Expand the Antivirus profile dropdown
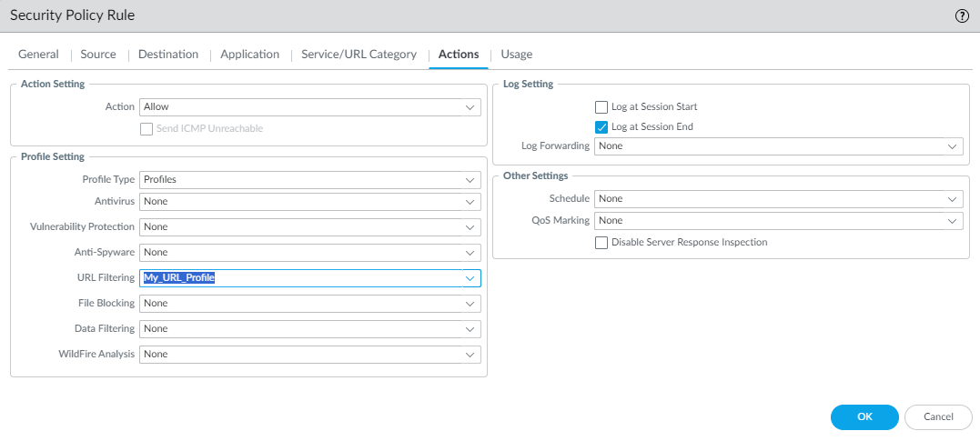 click(x=309, y=202)
